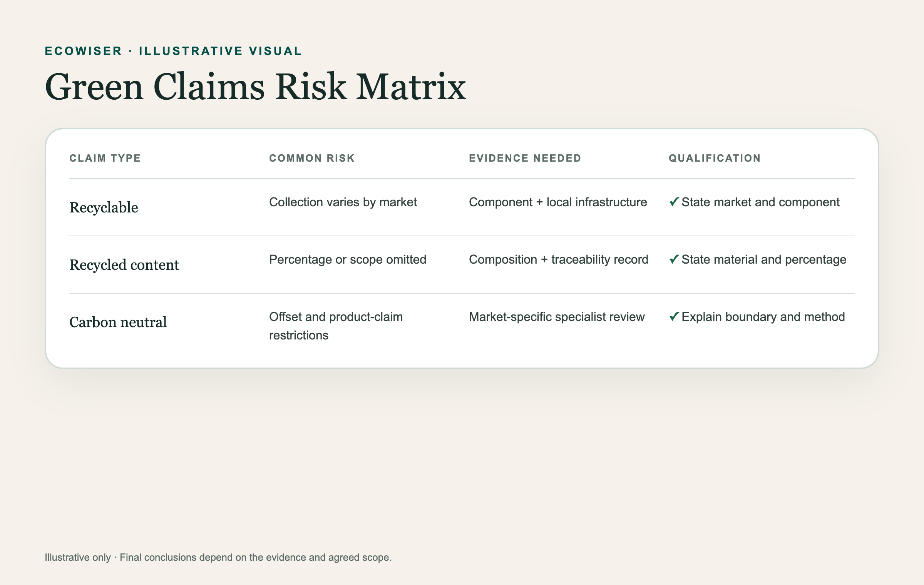This screenshot has width=924, height=585.
Task: Click the CLAIM TYPE column header
Action: coord(105,158)
